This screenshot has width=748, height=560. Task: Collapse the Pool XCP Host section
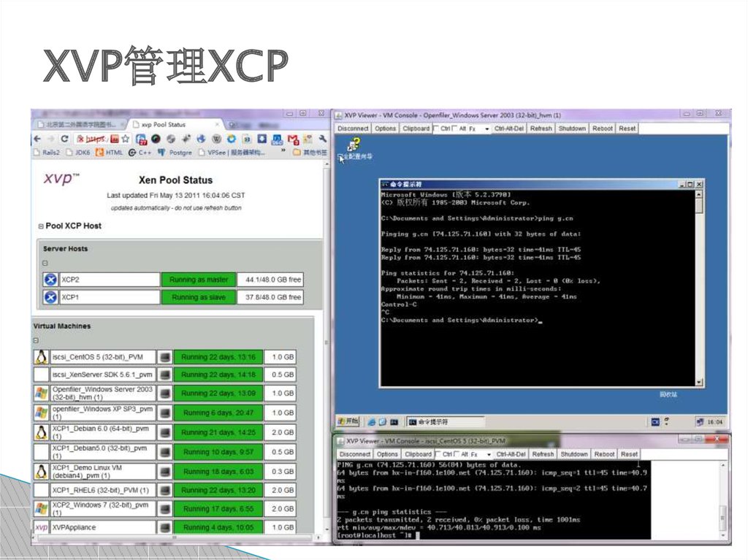[41, 226]
